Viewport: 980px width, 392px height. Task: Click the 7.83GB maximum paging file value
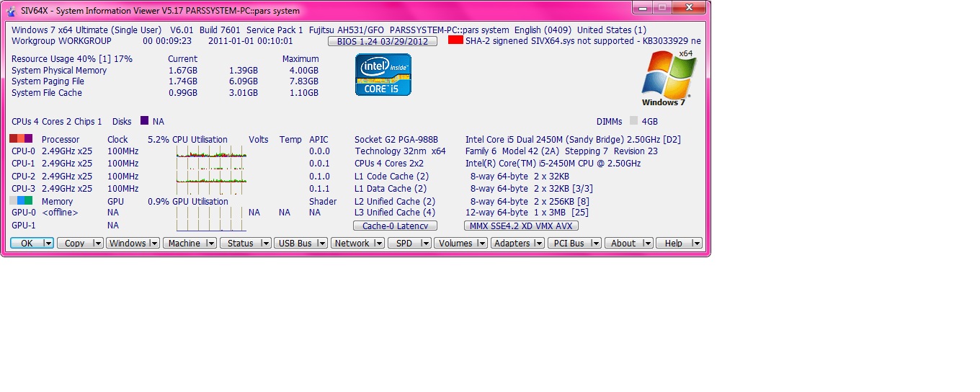[303, 81]
